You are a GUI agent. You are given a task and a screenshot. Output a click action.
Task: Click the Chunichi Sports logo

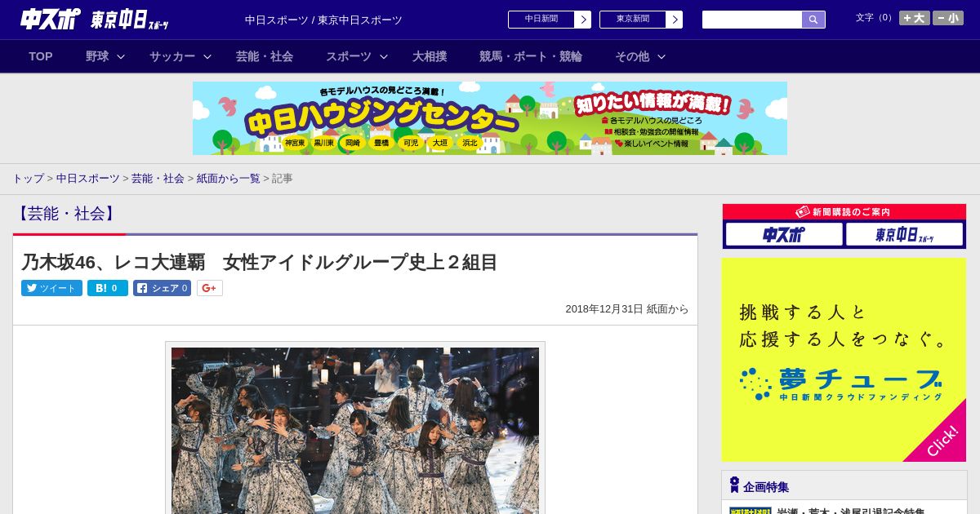50,20
